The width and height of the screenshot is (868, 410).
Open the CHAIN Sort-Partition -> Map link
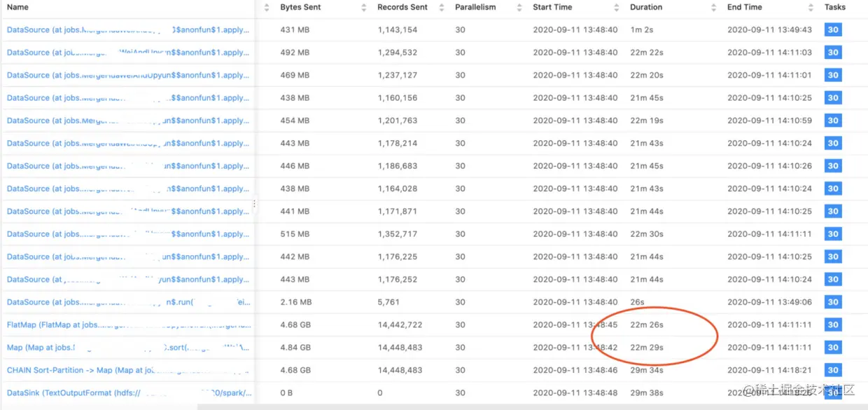tap(129, 370)
